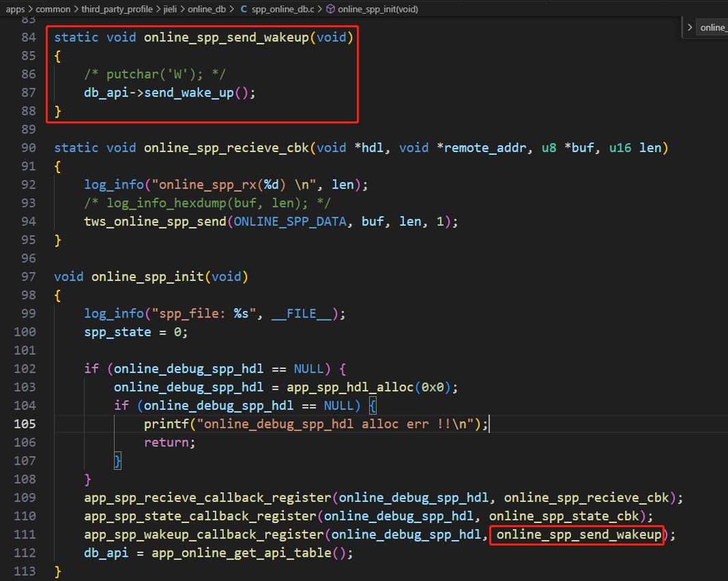Click "spp_state" variable on line 100
Viewport: 728px width, 581px height.
coord(117,332)
